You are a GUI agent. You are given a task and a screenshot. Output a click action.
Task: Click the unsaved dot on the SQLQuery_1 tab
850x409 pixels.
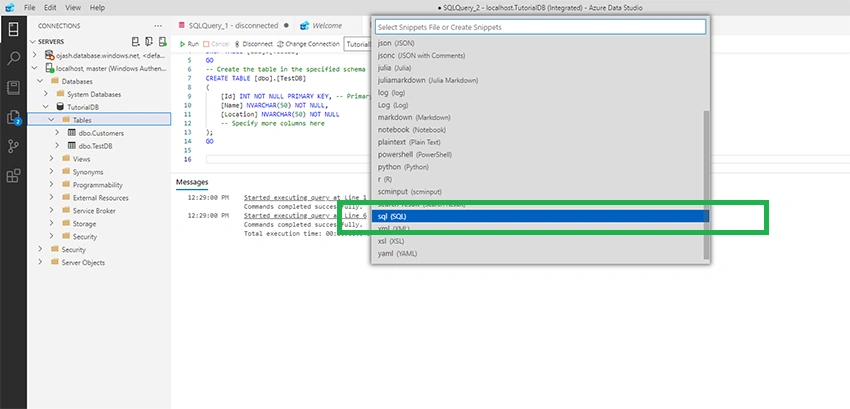pyautogui.click(x=286, y=25)
